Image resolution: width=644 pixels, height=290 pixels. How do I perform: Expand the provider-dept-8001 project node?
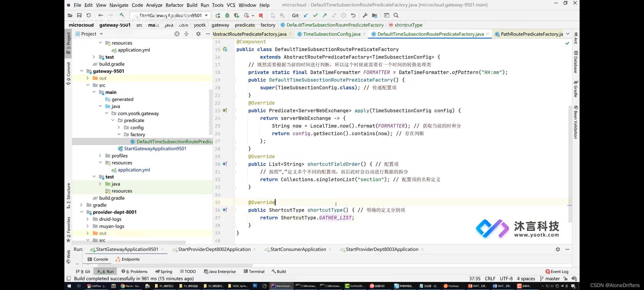[x=82, y=212]
